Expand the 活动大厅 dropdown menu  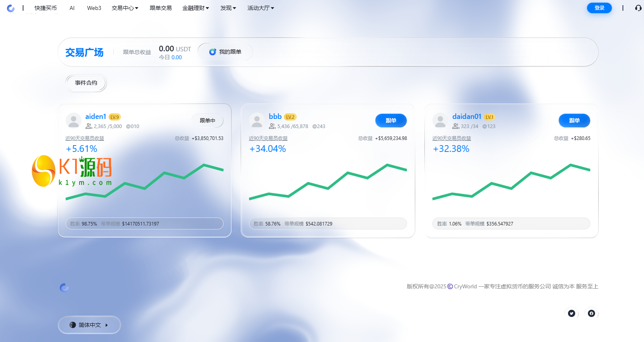pyautogui.click(x=261, y=8)
